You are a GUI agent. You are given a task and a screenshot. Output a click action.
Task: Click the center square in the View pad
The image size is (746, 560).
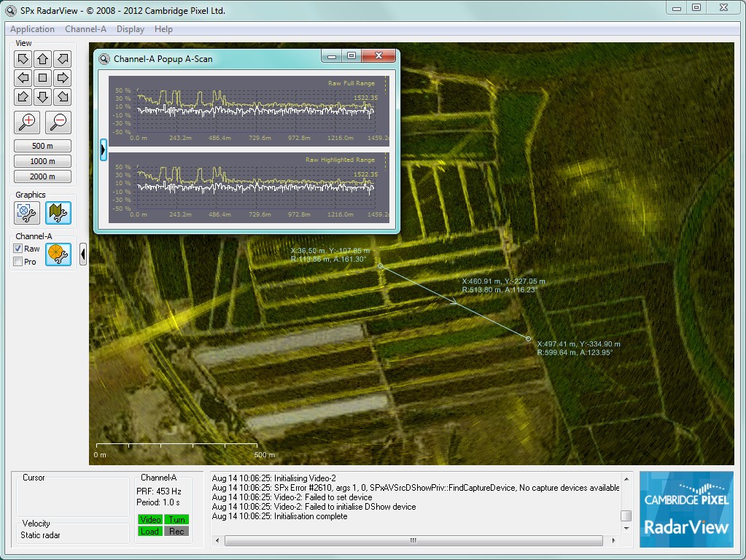click(42, 78)
